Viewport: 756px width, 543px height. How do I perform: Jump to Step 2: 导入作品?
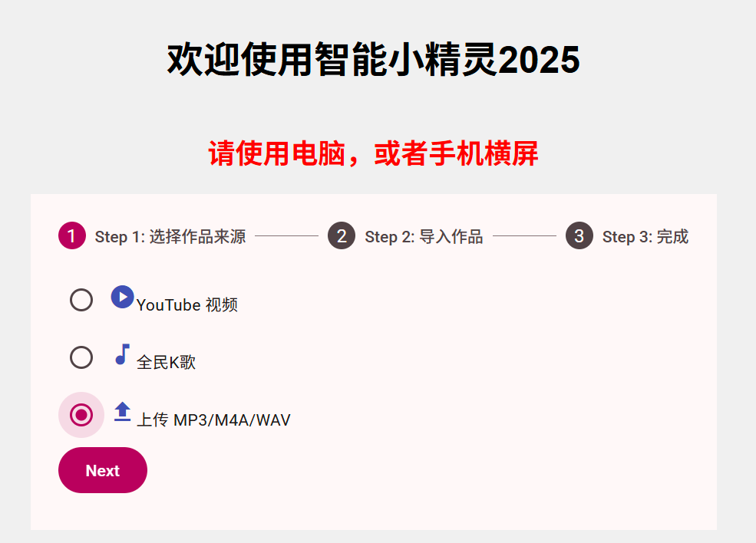point(424,237)
